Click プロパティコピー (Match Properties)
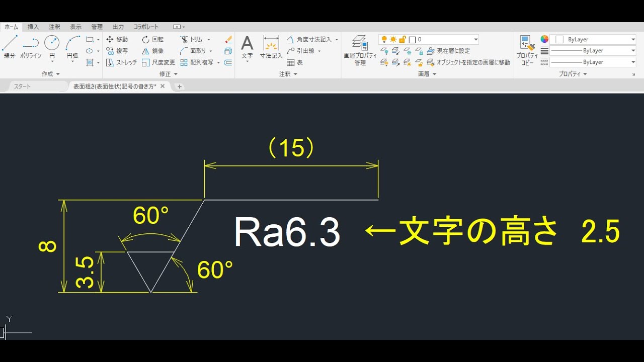644x362 pixels. tap(527, 50)
